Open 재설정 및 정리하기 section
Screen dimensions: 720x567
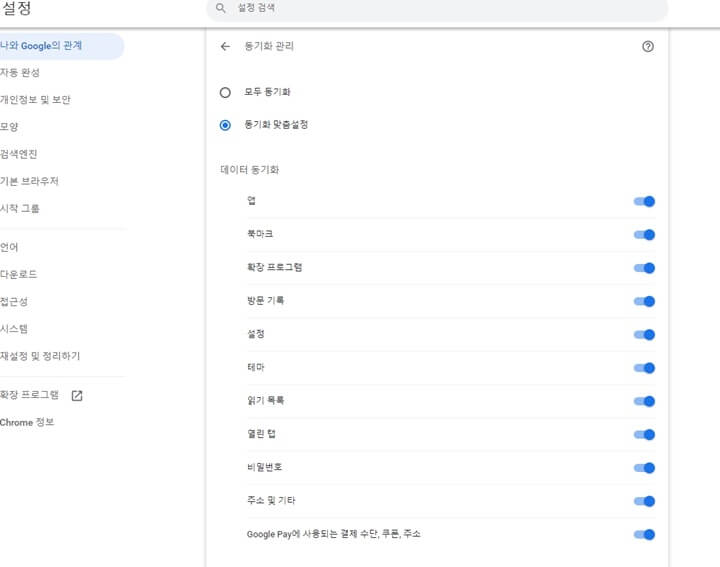tap(40, 356)
